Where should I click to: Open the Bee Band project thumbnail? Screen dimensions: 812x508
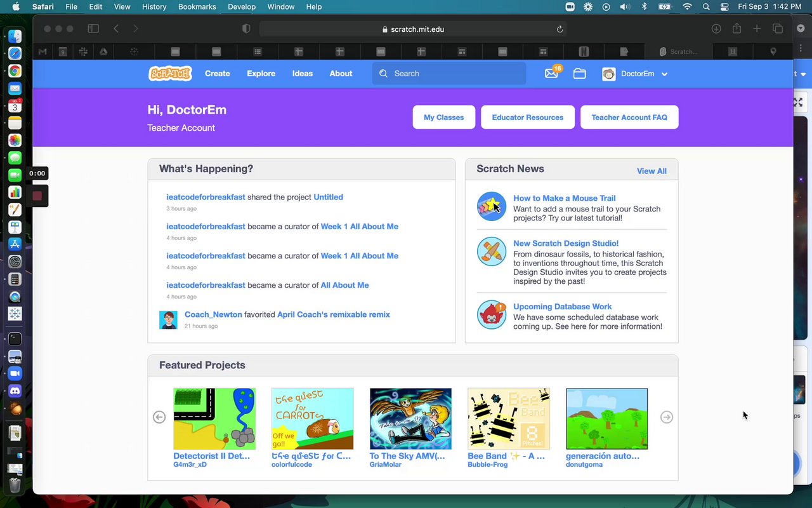[x=509, y=419]
